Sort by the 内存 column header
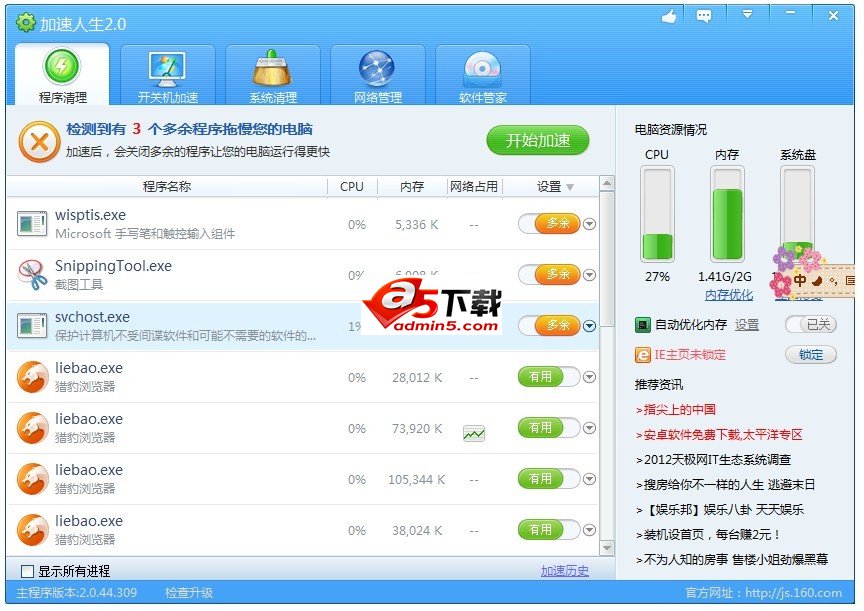Viewport: 864px width, 611px height. click(x=412, y=187)
